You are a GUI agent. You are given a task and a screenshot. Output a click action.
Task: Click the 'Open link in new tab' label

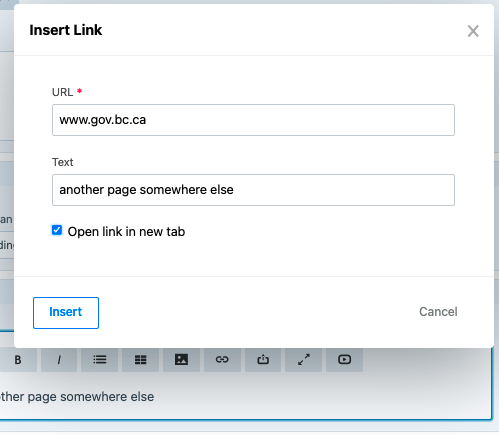click(126, 232)
